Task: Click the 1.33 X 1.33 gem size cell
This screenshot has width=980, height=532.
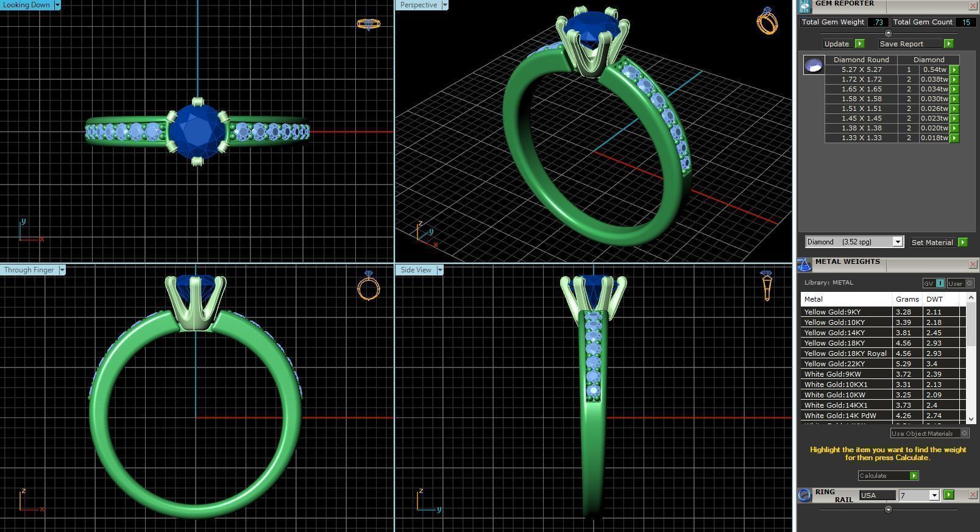Action: 861,138
